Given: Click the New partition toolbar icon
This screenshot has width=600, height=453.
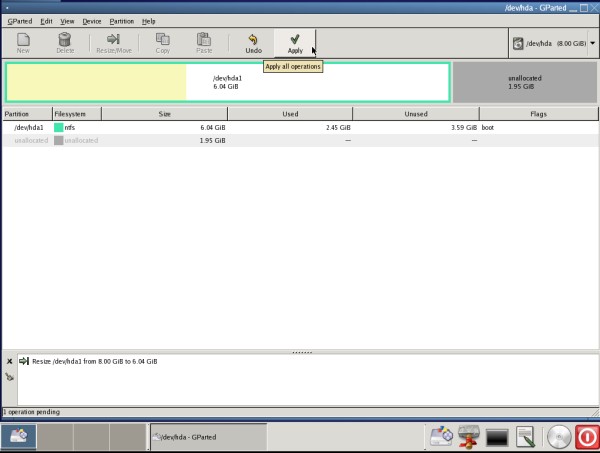Looking at the screenshot, I should click(23, 43).
